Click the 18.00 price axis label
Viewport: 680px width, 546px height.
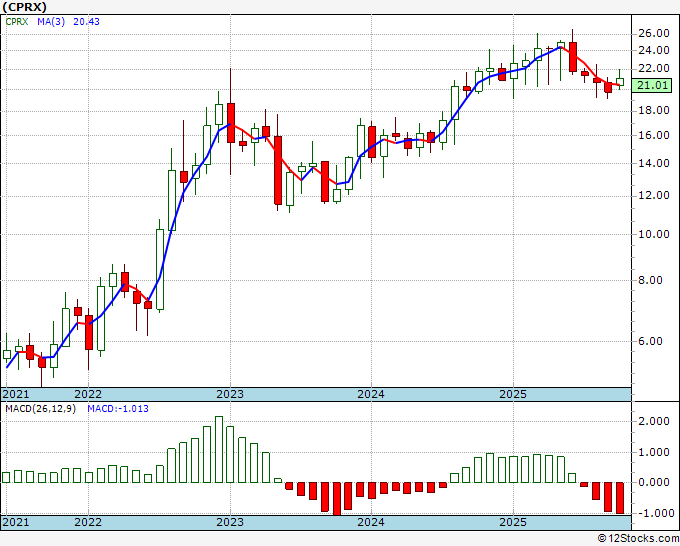pos(654,111)
